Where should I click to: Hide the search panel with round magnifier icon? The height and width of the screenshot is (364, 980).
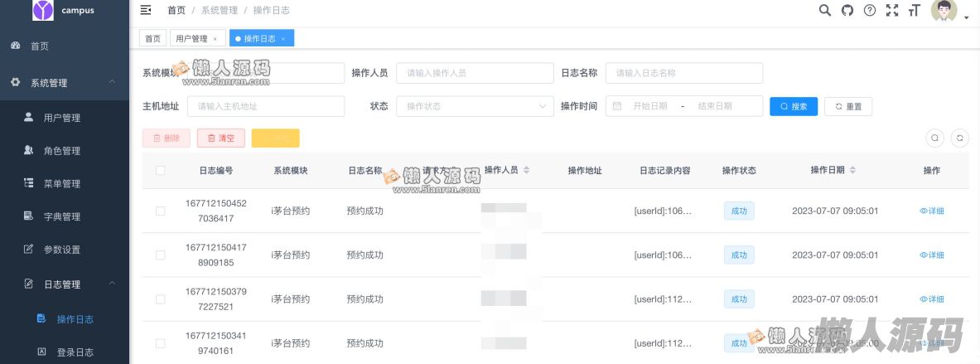(x=934, y=138)
